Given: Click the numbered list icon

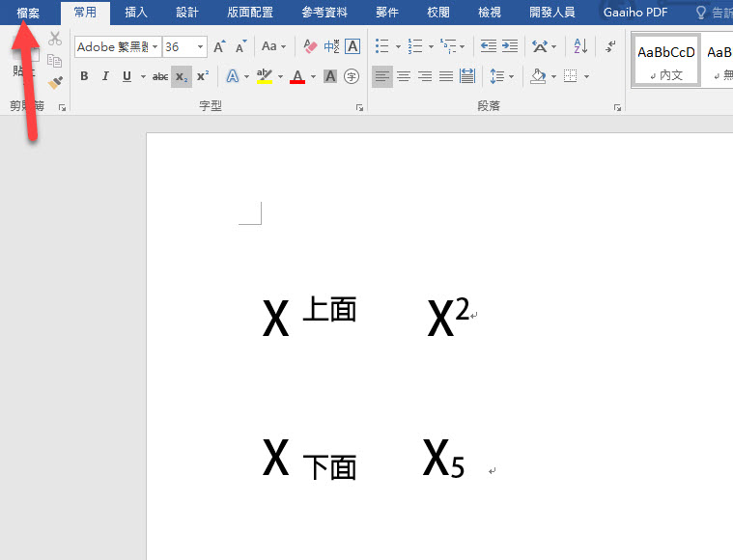Looking at the screenshot, I should (415, 46).
